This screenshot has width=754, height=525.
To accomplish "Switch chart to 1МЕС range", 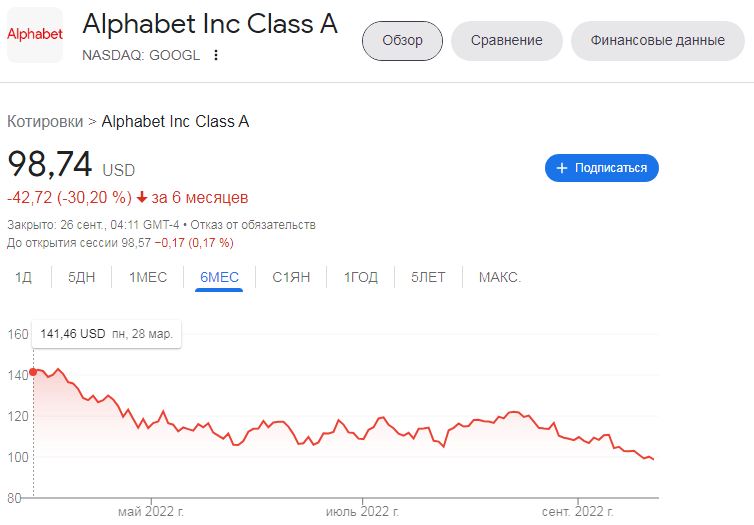I will tap(148, 277).
